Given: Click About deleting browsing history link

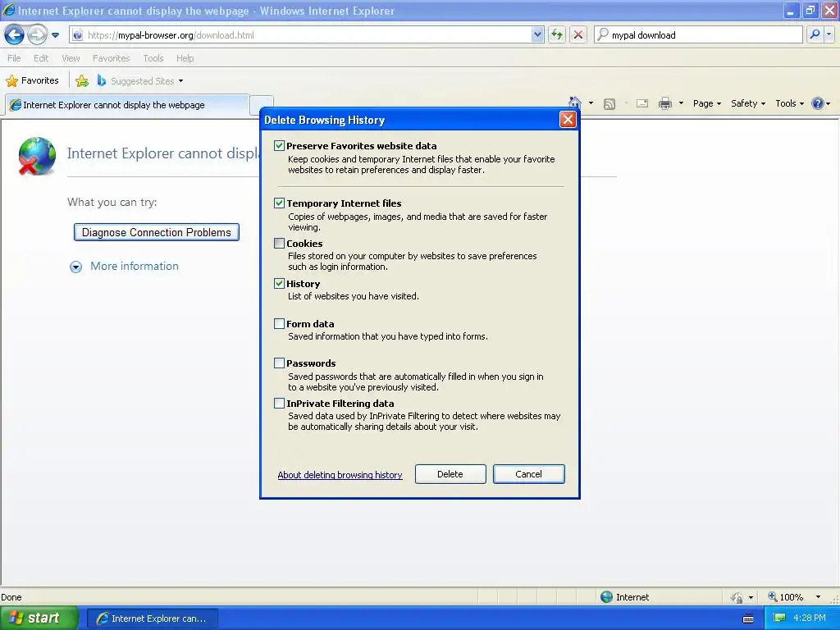Looking at the screenshot, I should (x=340, y=475).
